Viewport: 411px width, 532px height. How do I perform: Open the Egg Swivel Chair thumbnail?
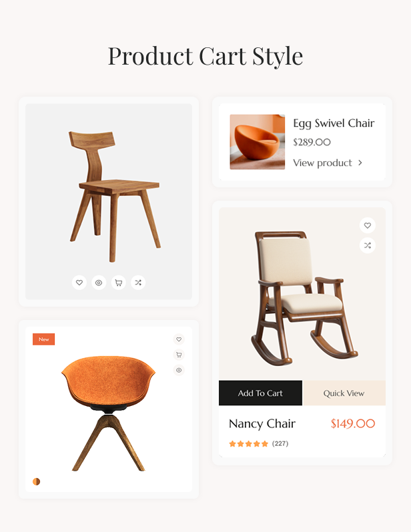(x=258, y=142)
